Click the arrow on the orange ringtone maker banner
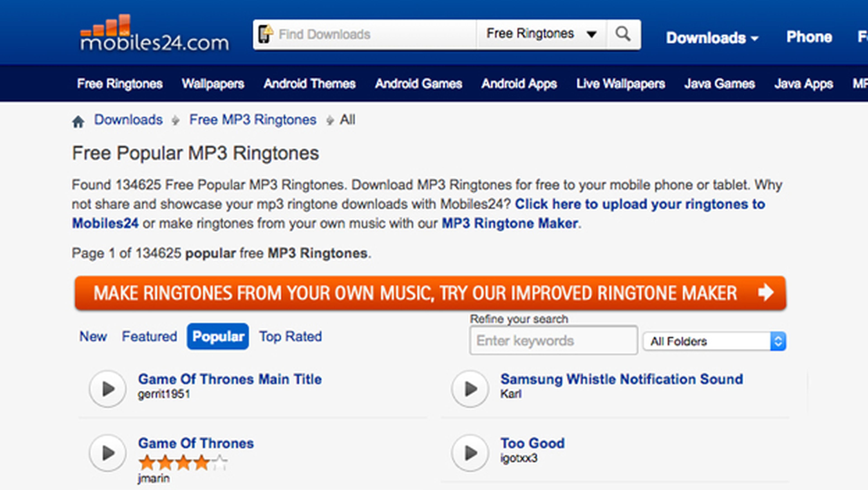868x490 pixels. pos(766,292)
